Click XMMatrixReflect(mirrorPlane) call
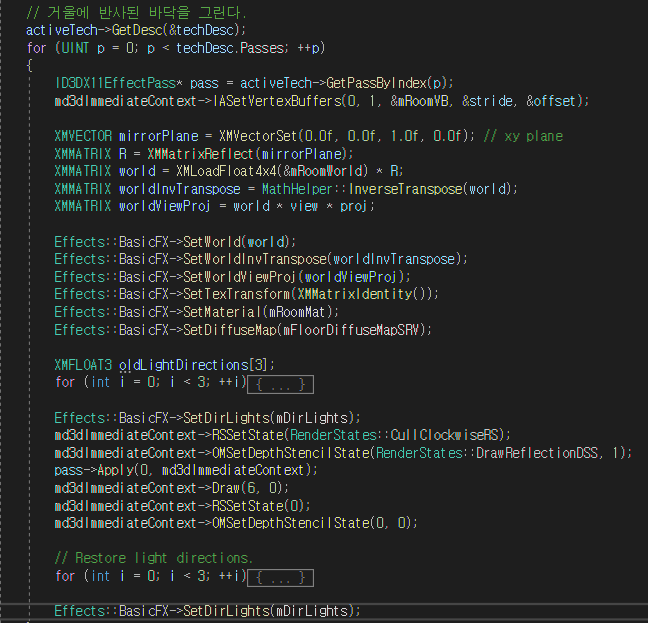 tap(247, 154)
